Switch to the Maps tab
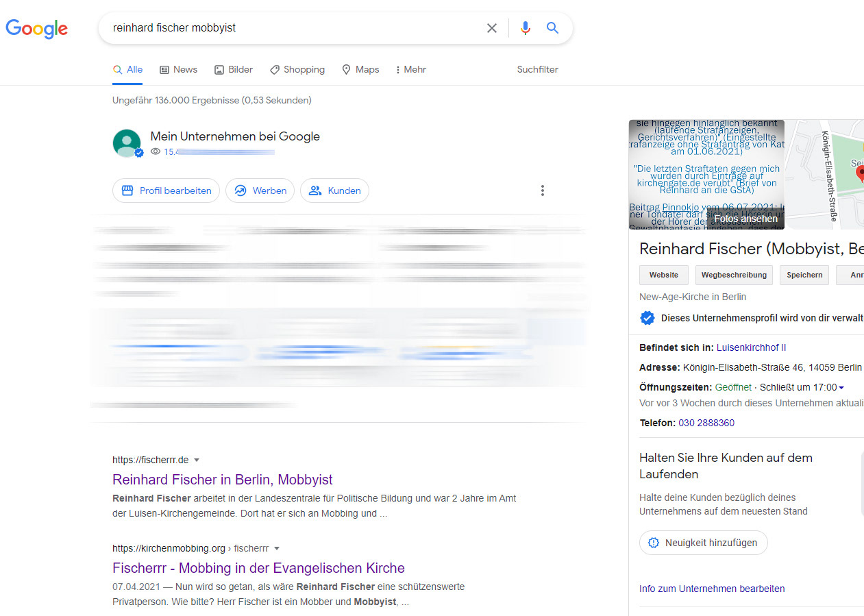This screenshot has width=864, height=616. click(x=360, y=70)
